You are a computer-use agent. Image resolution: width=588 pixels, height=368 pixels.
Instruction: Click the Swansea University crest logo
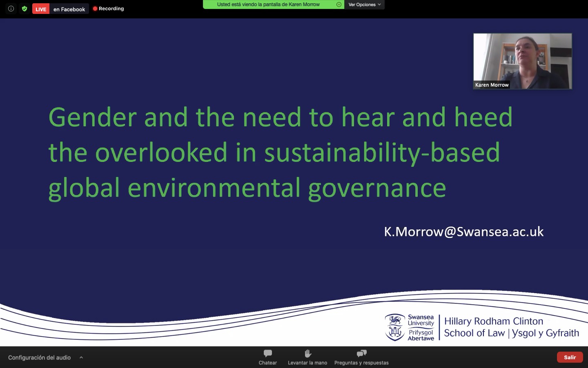(395, 327)
